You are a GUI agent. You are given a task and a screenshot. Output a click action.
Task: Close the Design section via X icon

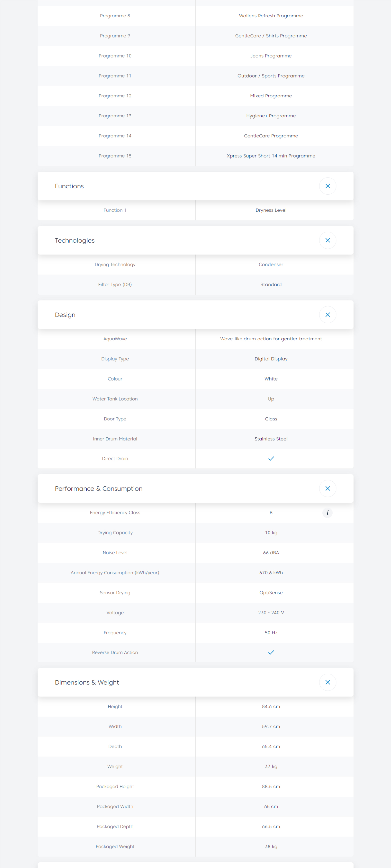[x=327, y=315]
